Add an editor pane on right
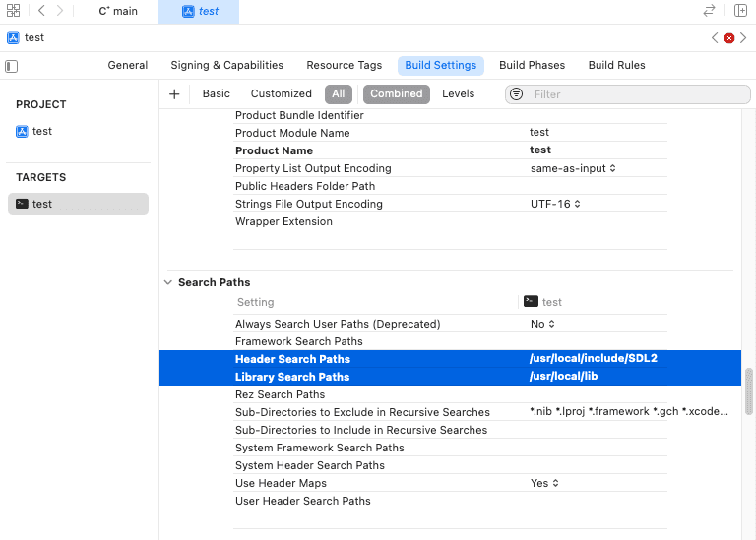This screenshot has height=540, width=756. point(740,11)
